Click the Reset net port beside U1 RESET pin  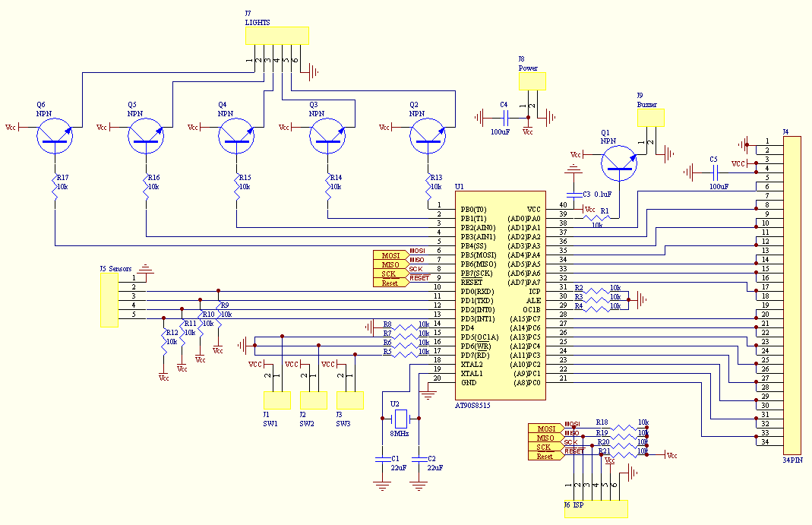[391, 283]
